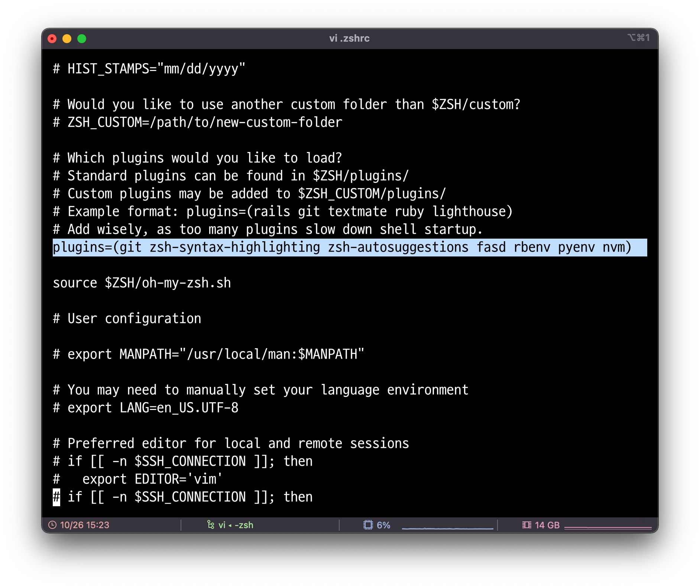Click the 'Example format: plugins=' line

[283, 211]
